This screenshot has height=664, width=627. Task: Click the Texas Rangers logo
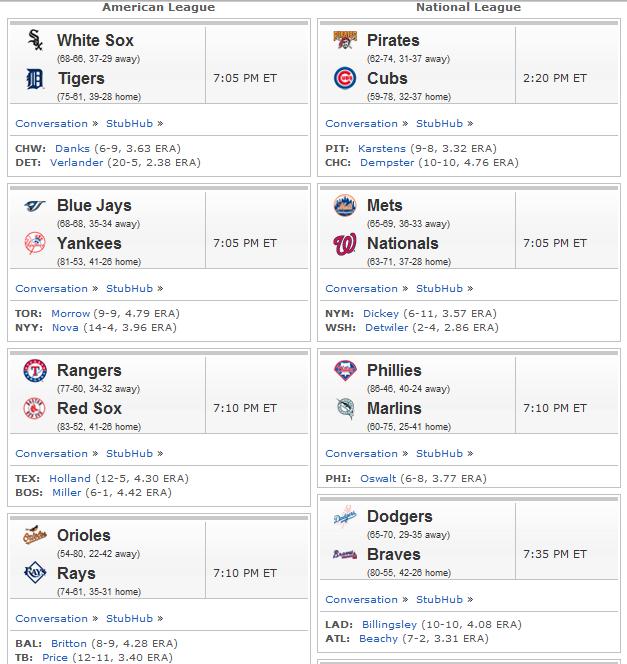coord(35,371)
